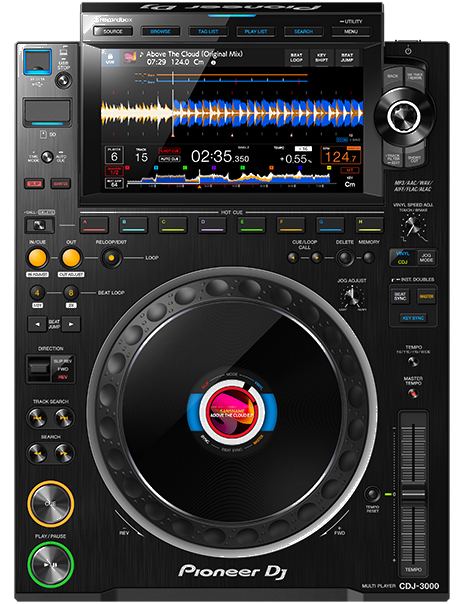Open the PLAYLIST screen

[256, 31]
